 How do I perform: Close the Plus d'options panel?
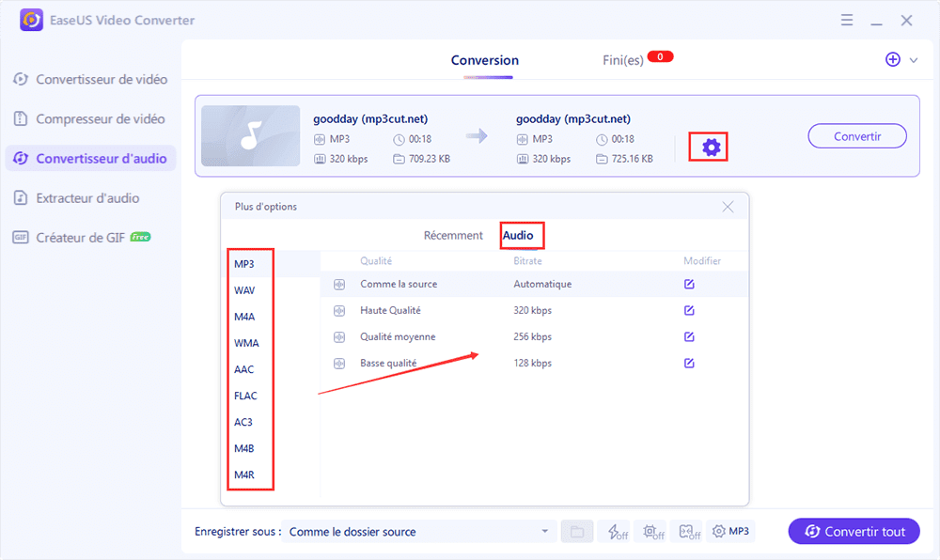[x=728, y=207]
